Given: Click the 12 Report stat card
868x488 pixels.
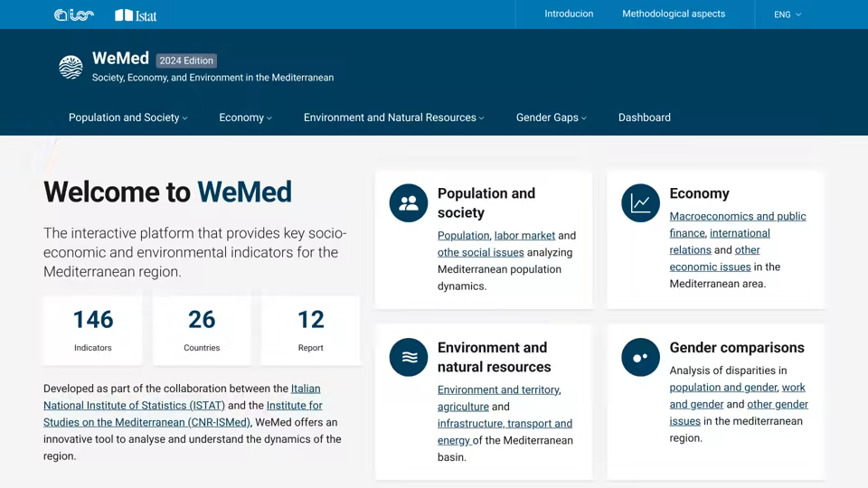Looking at the screenshot, I should pyautogui.click(x=310, y=331).
